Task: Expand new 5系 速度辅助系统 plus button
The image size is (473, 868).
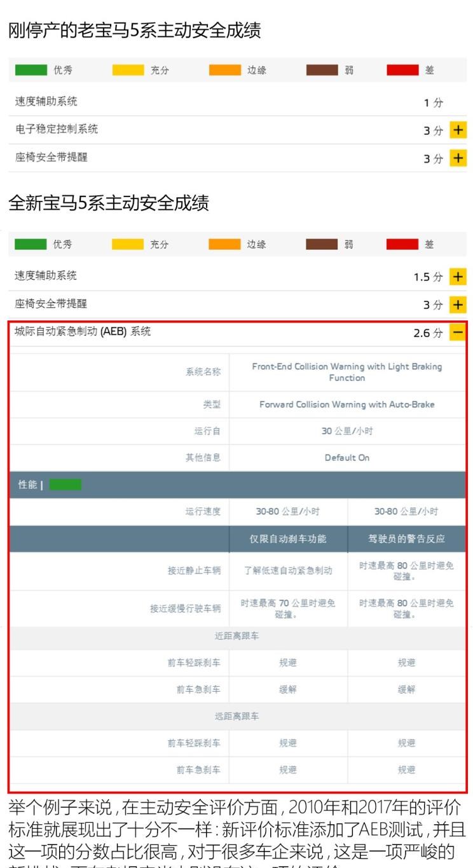Action: pos(458,277)
